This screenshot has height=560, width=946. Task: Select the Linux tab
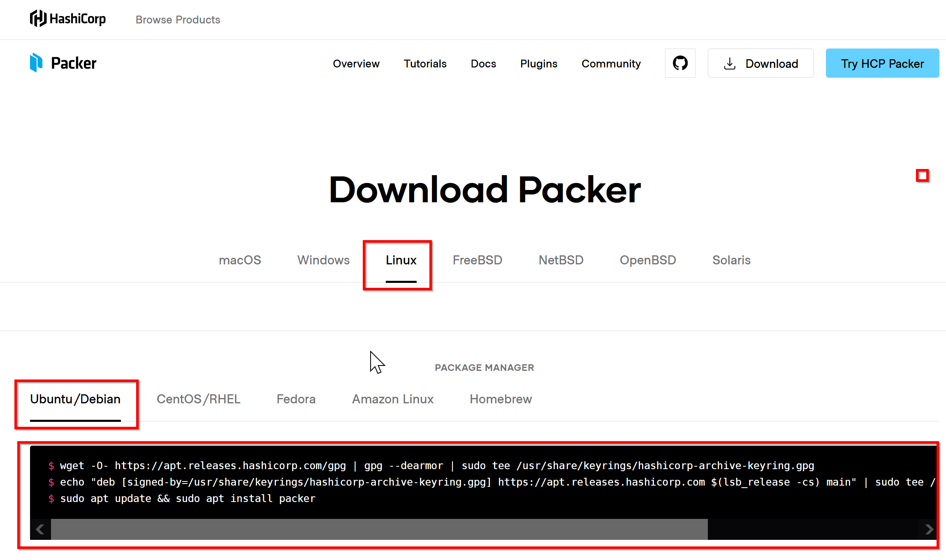[401, 260]
